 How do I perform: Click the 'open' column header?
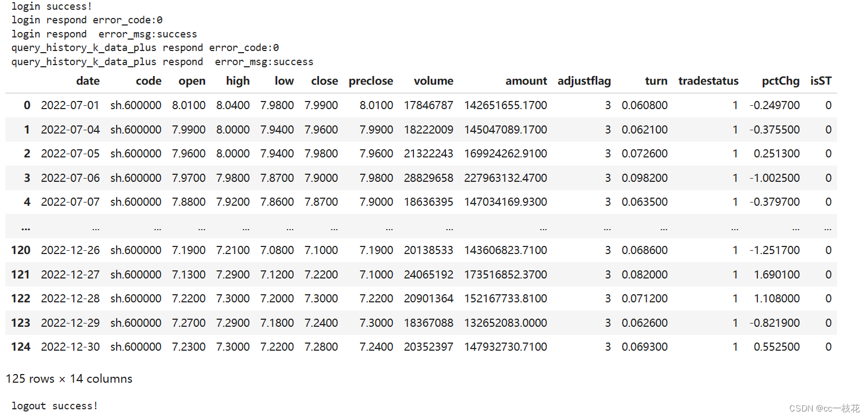[x=192, y=81]
